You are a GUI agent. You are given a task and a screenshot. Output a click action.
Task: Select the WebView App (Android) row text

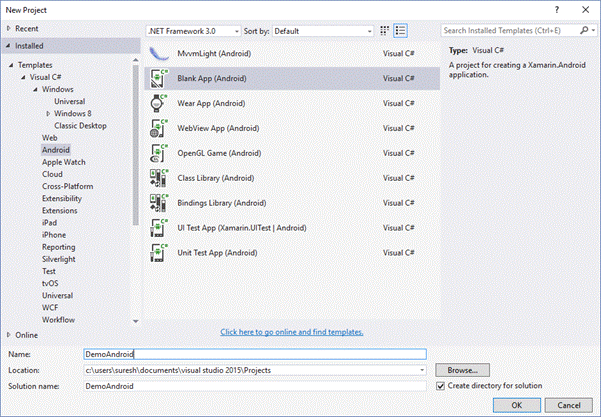click(x=218, y=128)
